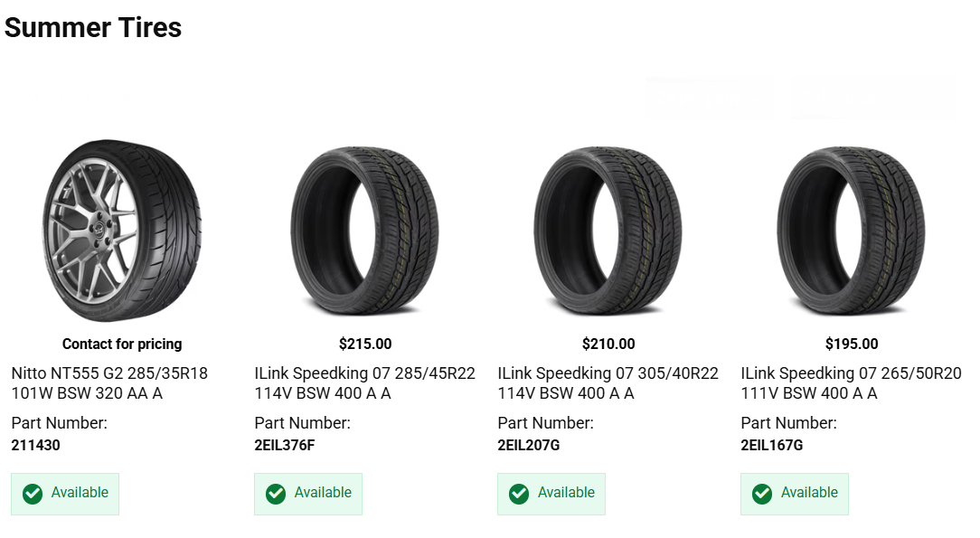Click the Available badge for the Nitto tire
Viewport: 980px width, 538px height.
[x=65, y=494]
